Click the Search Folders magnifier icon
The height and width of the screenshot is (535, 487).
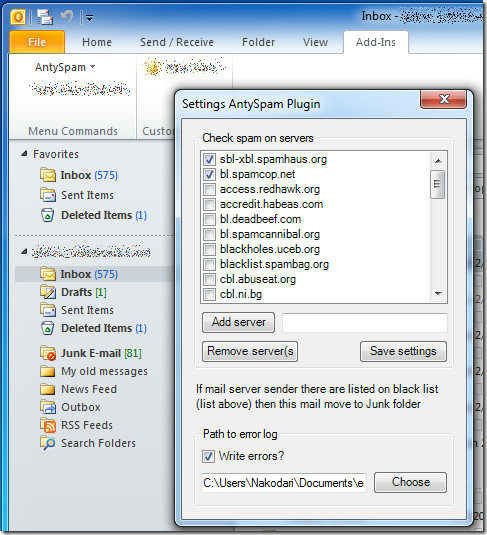pyautogui.click(x=48, y=443)
